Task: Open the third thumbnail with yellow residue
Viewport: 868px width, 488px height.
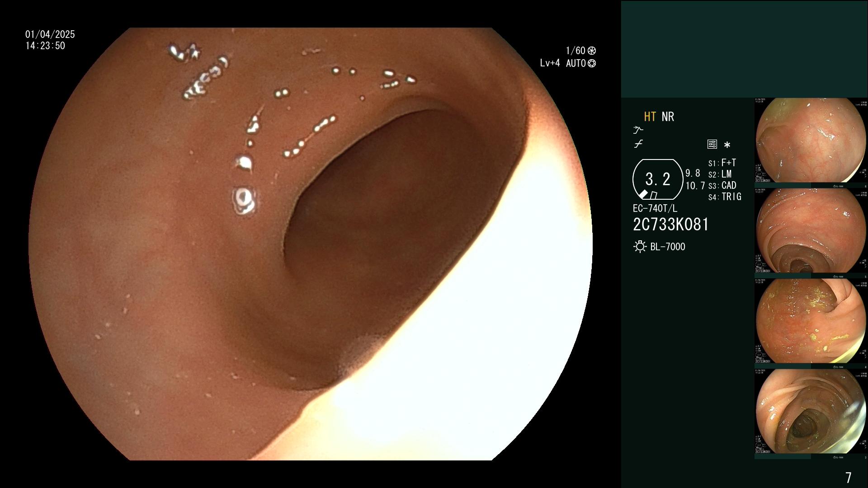Action: (x=811, y=321)
